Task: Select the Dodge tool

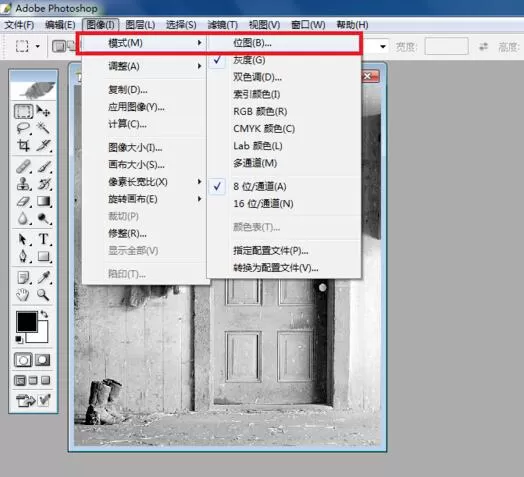Action: click(x=43, y=219)
